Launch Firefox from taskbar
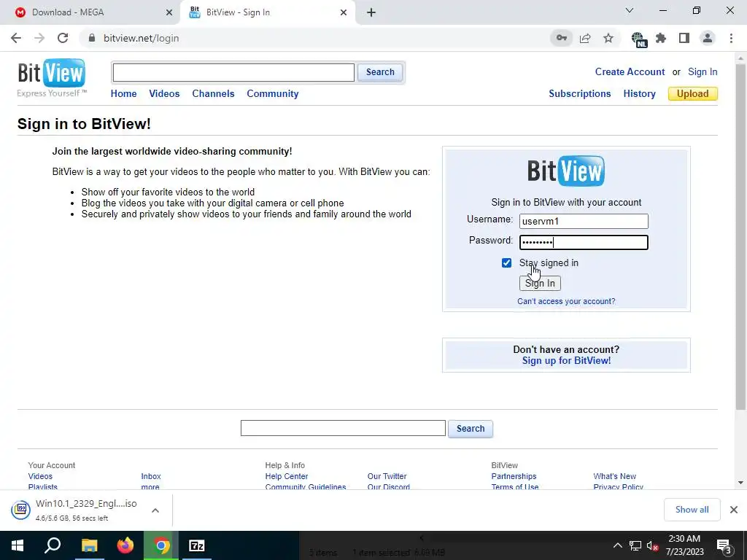The image size is (747, 560). click(x=125, y=545)
